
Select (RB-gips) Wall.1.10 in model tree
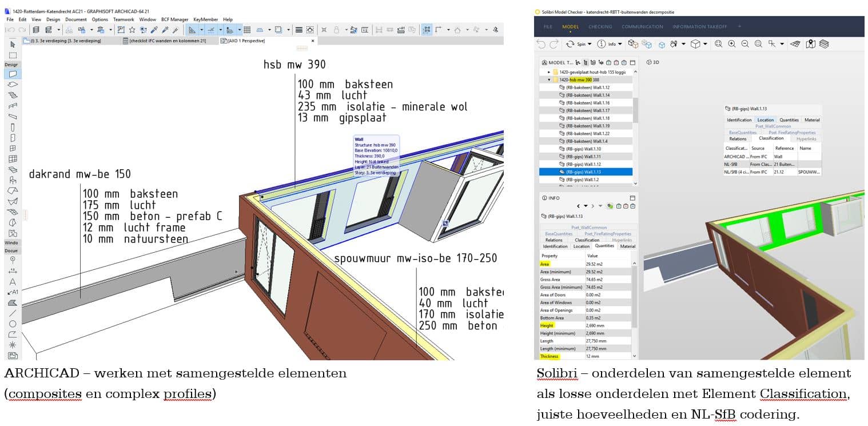[586, 149]
